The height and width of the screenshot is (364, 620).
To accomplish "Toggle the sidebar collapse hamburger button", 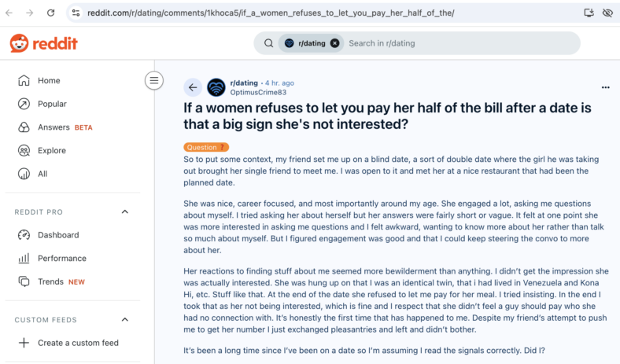I will point(153,81).
